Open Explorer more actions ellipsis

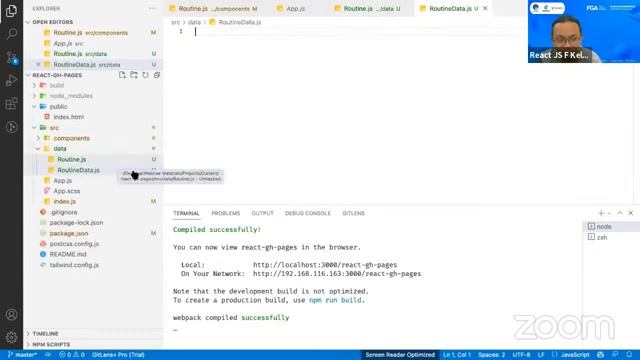click(152, 8)
